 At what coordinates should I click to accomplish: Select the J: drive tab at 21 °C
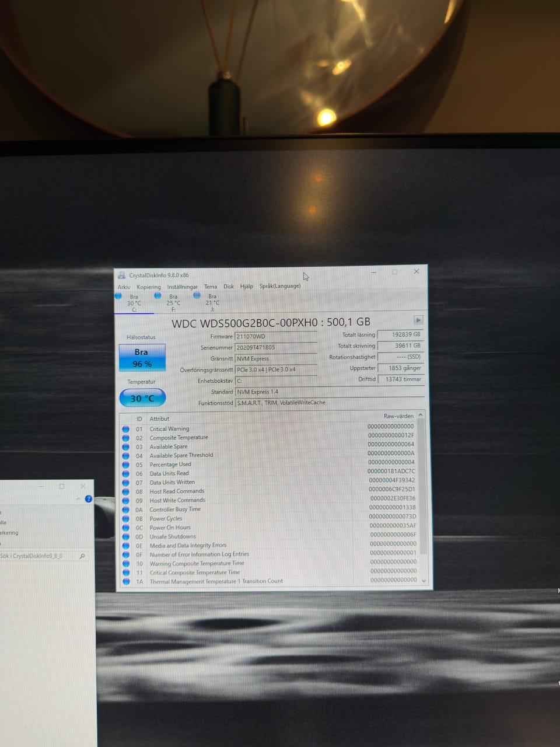click(212, 303)
